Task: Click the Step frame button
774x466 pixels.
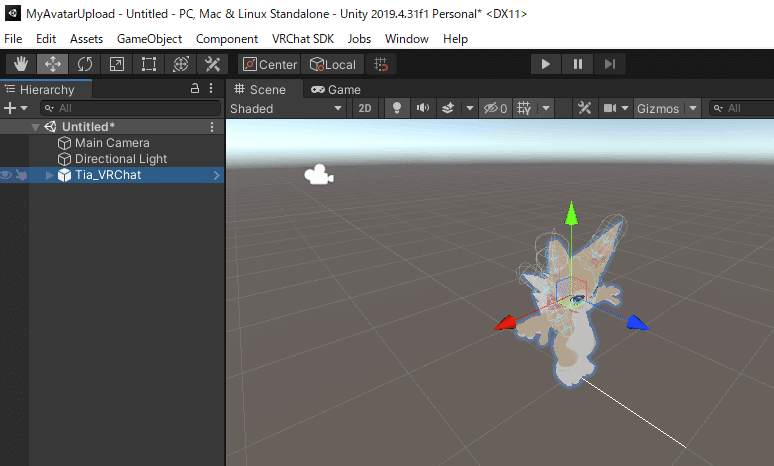Action: coord(610,64)
